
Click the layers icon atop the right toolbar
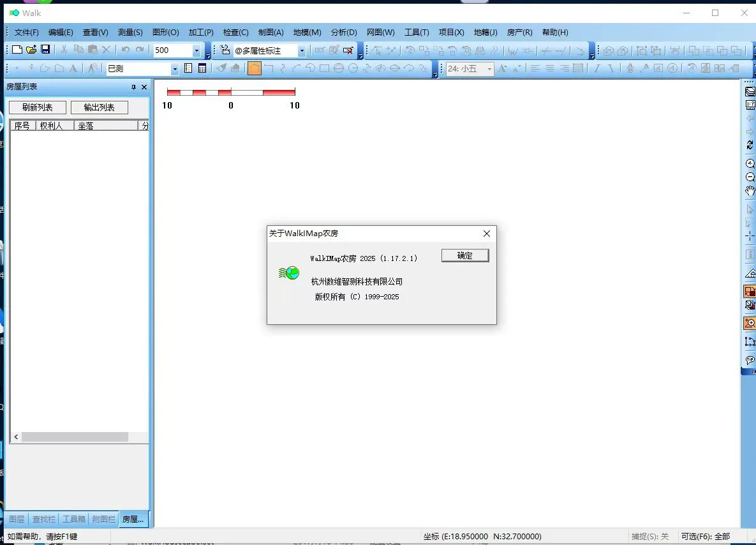tap(750, 91)
